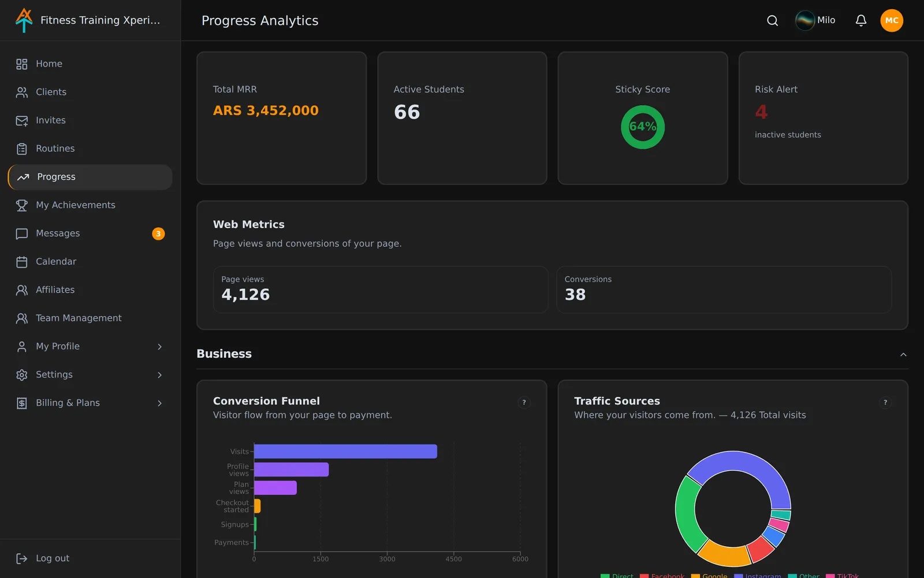Click the Page views value 4,126
The height and width of the screenshot is (578, 924).
(245, 295)
